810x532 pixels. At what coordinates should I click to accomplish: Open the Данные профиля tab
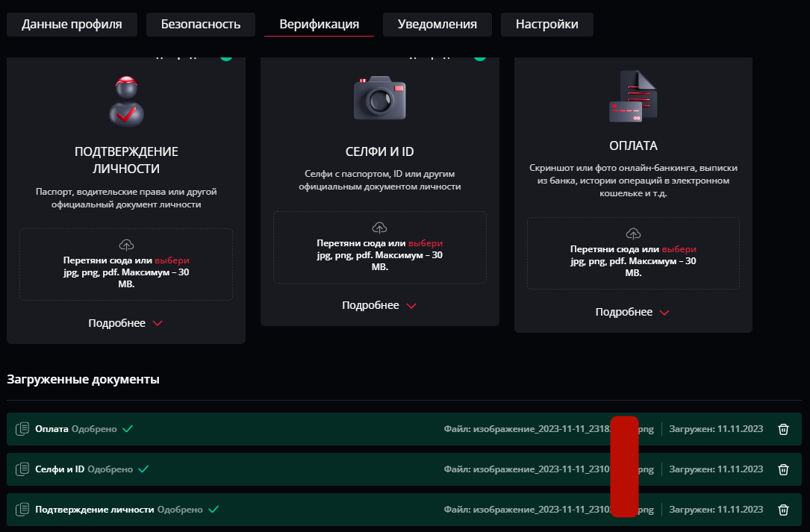72,25
